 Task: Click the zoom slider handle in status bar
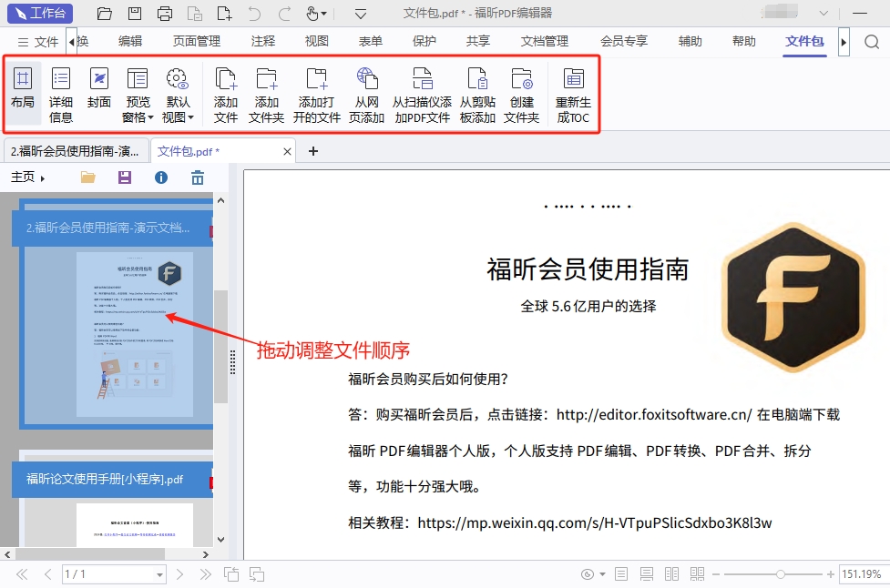coord(781,574)
